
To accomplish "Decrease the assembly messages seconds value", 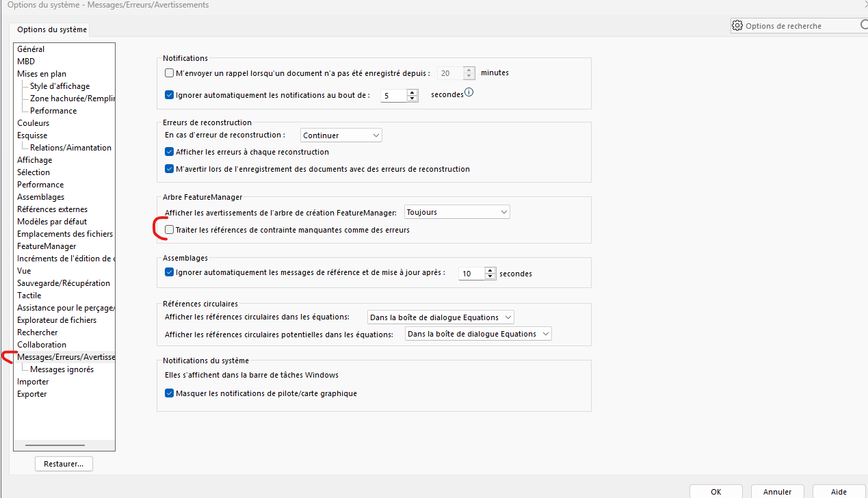I will point(490,276).
